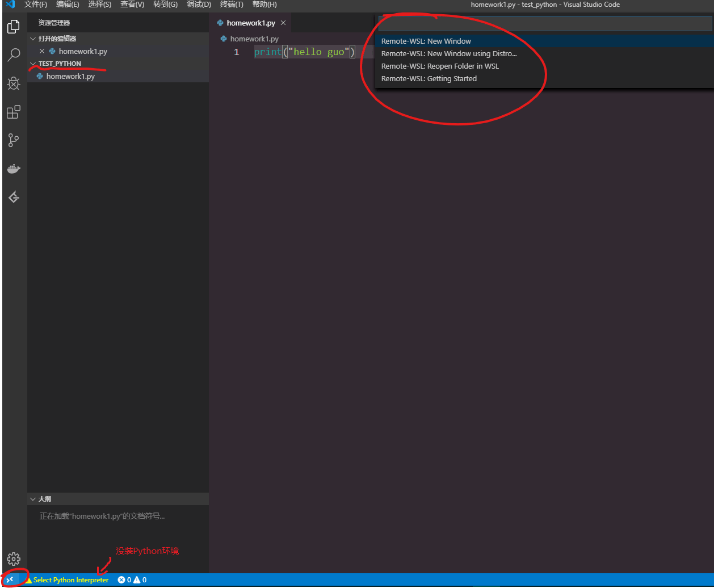Click the VS Code logo in title bar
Viewport: 714px width, 588px height.
(x=10, y=5)
